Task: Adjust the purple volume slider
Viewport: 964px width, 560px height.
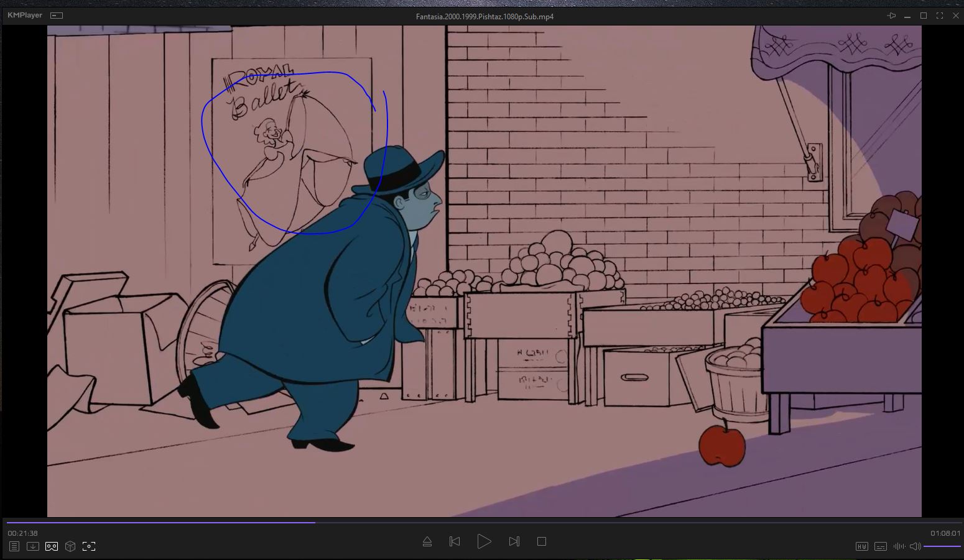Action: coord(942,546)
